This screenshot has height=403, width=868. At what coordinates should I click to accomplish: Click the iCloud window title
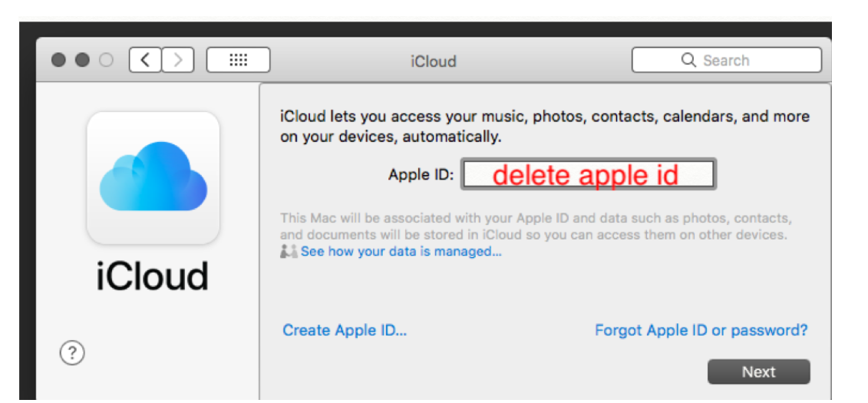pyautogui.click(x=433, y=61)
